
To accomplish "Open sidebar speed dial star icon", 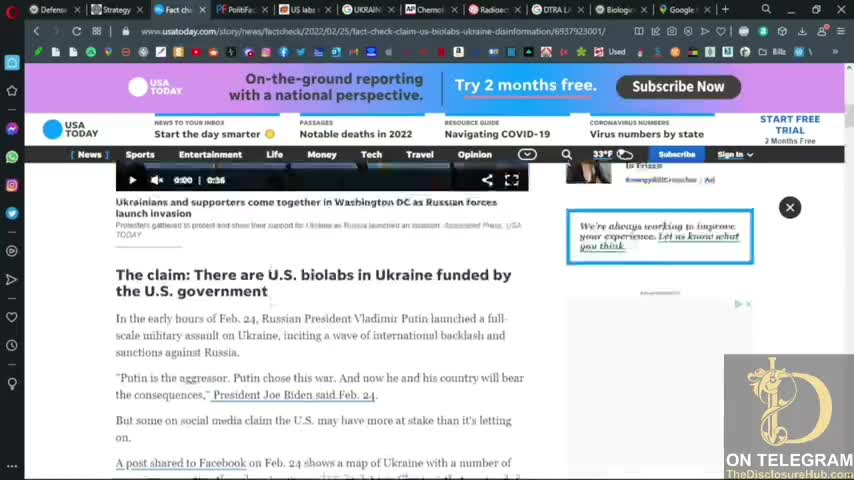I will [x=12, y=90].
